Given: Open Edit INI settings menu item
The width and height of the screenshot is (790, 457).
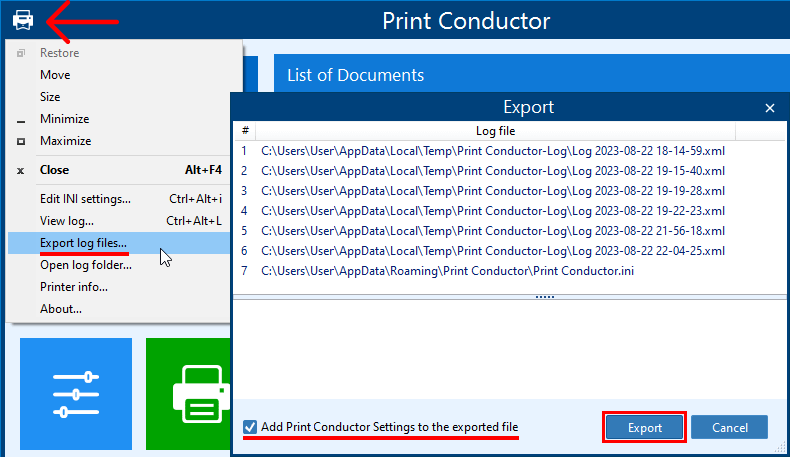Looking at the screenshot, I should point(85,199).
